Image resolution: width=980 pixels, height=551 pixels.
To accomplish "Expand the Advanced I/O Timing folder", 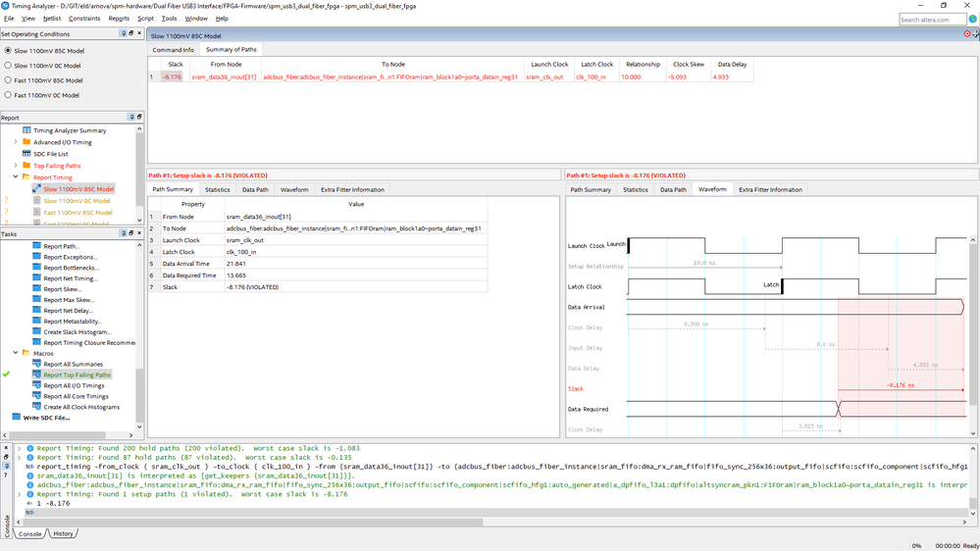I will tap(16, 142).
